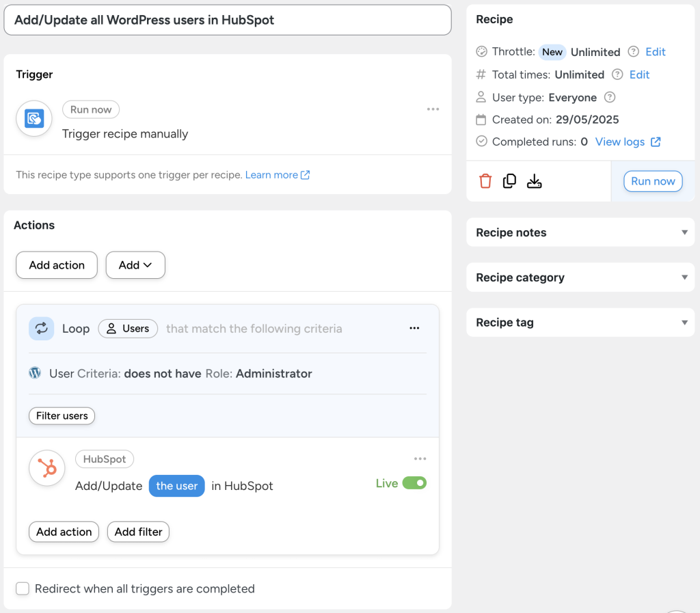Select the WordPress icon in User Criteria row
Image resolution: width=700 pixels, height=613 pixels.
point(35,373)
